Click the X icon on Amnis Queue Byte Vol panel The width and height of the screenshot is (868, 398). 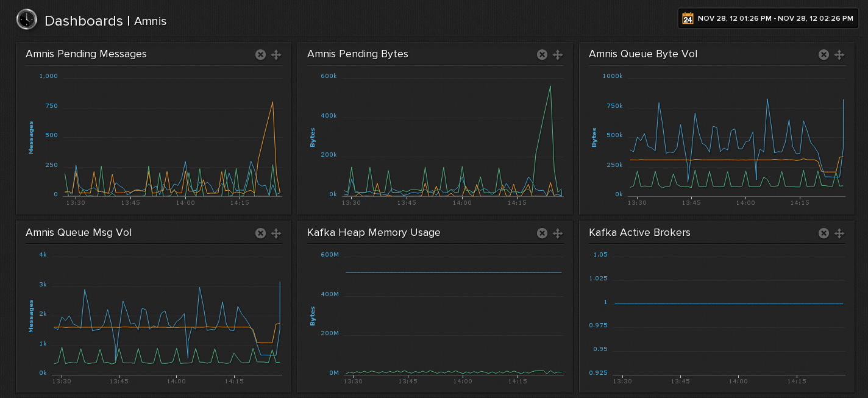point(824,54)
